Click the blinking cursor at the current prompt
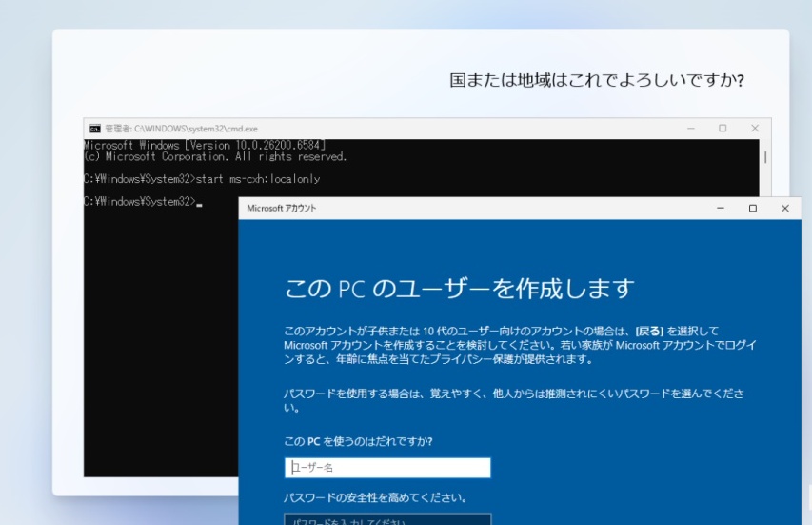This screenshot has width=812, height=525. [x=199, y=203]
